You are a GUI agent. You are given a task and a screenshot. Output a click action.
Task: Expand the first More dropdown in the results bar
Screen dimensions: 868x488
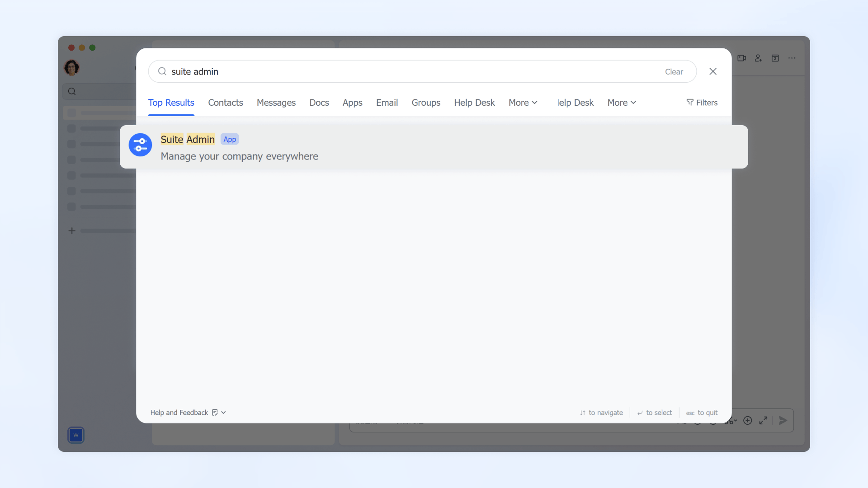pos(523,103)
